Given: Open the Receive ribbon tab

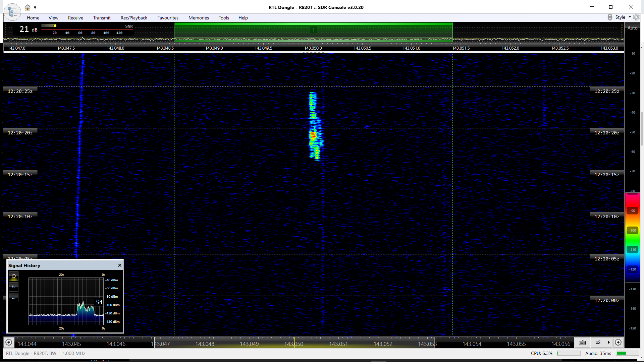Looking at the screenshot, I should (75, 18).
